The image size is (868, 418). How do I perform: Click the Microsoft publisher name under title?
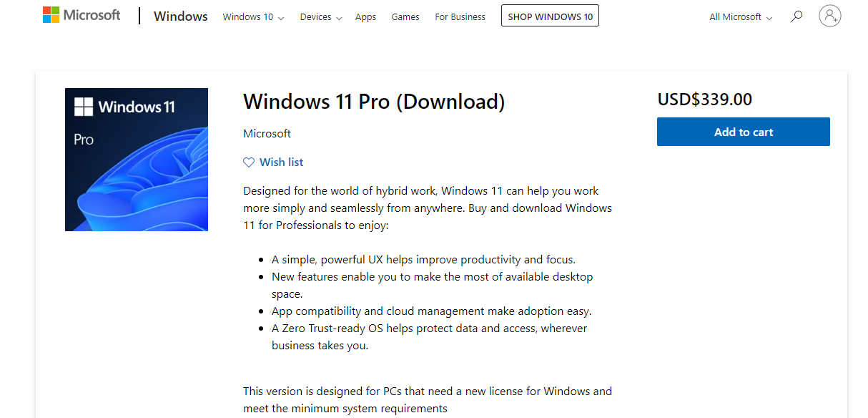[267, 134]
